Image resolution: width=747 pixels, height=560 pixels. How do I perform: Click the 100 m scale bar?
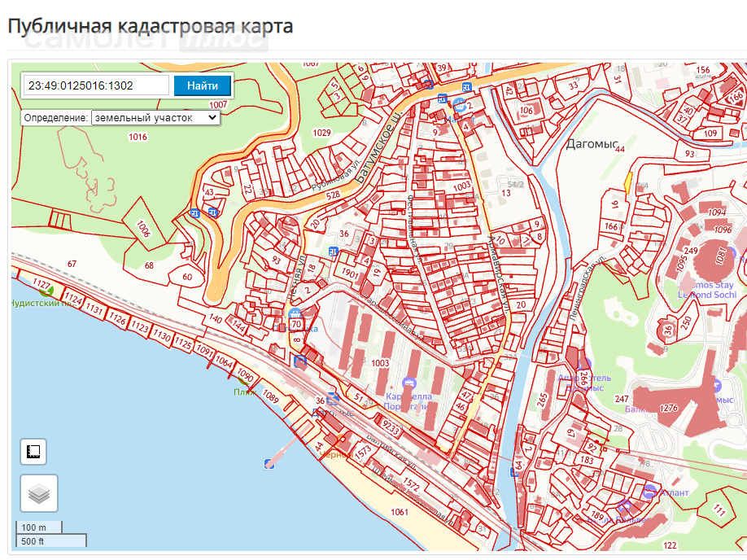click(40, 527)
